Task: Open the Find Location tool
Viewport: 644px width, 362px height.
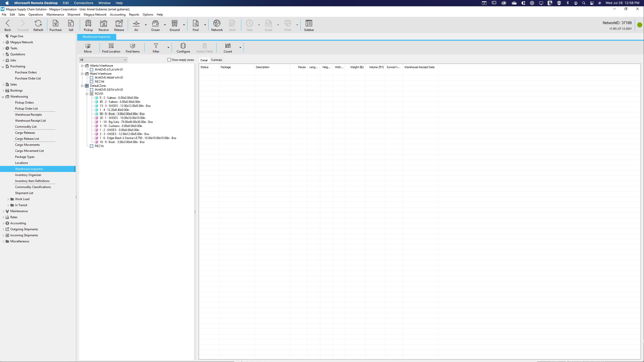Action: pos(111,48)
